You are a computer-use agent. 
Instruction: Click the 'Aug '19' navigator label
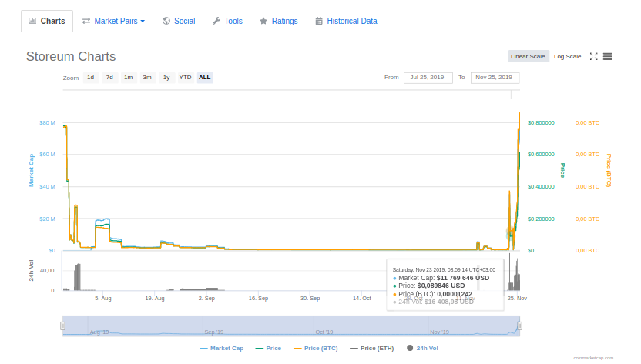tap(99, 332)
